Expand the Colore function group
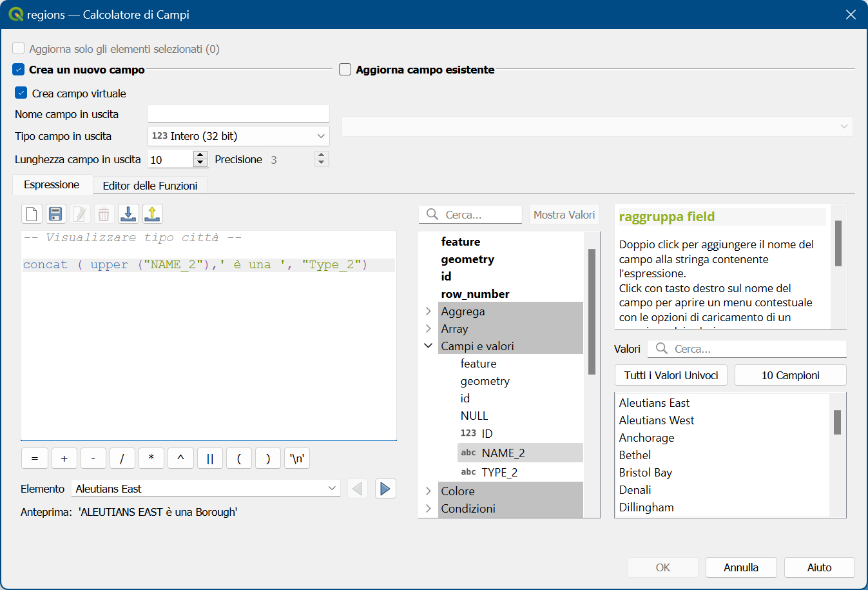This screenshot has width=868, height=590. coord(429,491)
